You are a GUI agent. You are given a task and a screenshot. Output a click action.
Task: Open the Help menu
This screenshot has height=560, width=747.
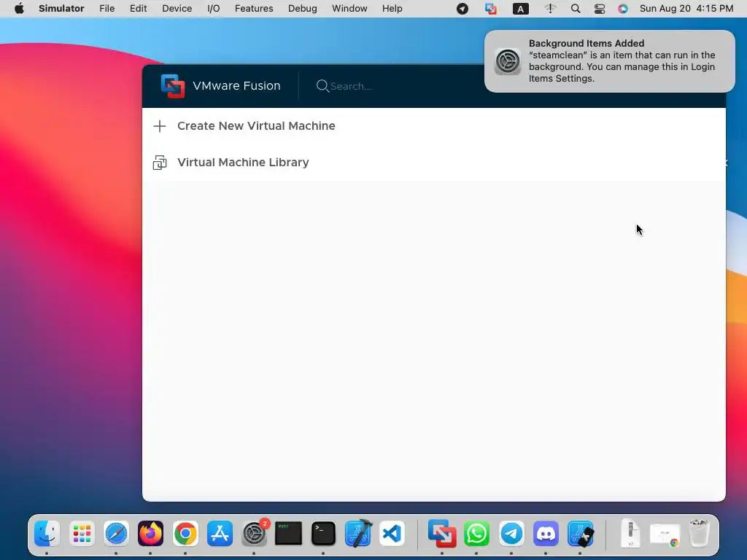(392, 9)
